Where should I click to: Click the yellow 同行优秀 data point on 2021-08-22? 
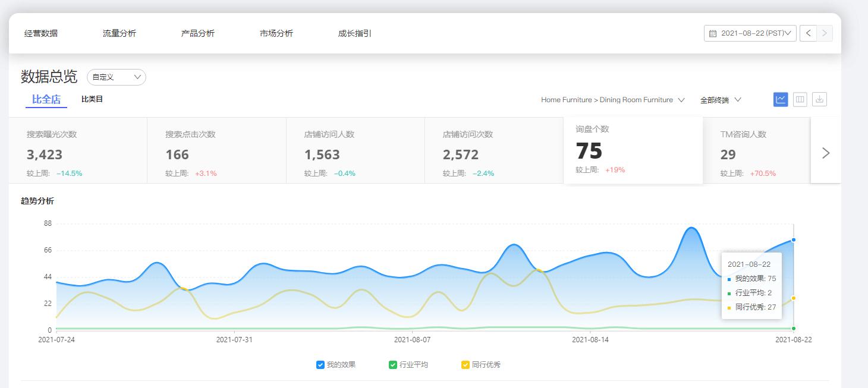click(x=794, y=298)
